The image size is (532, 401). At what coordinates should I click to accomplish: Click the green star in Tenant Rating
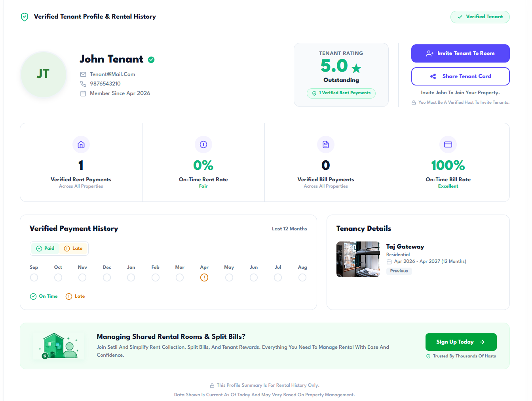pyautogui.click(x=356, y=68)
